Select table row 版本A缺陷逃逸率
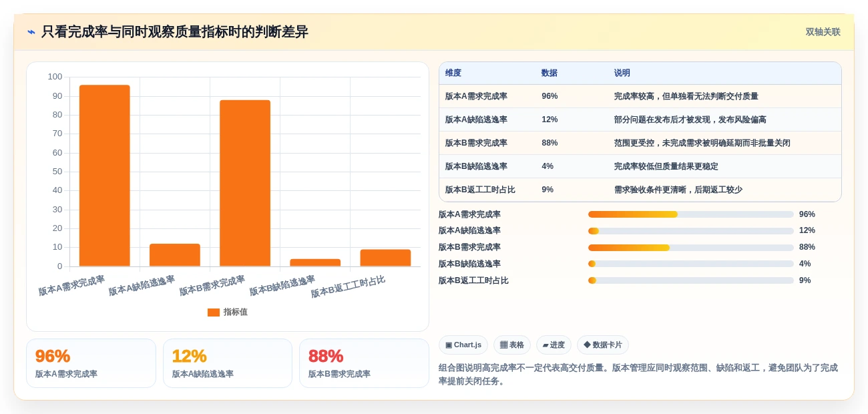The width and height of the screenshot is (868, 414). coord(640,120)
